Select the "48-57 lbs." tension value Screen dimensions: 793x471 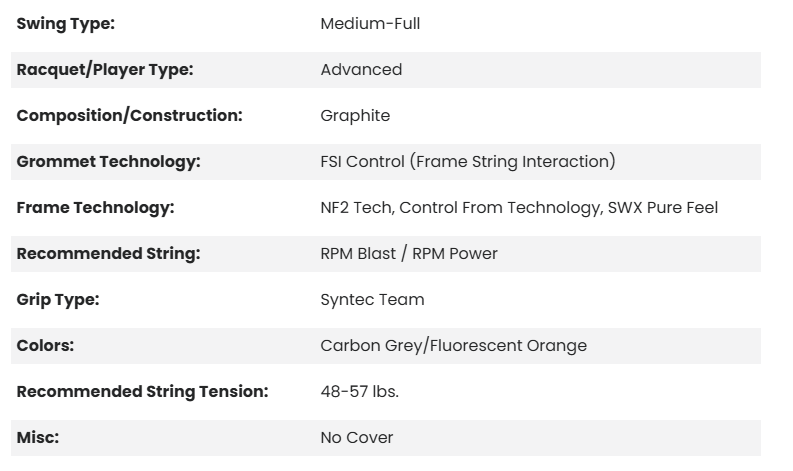[x=359, y=392]
